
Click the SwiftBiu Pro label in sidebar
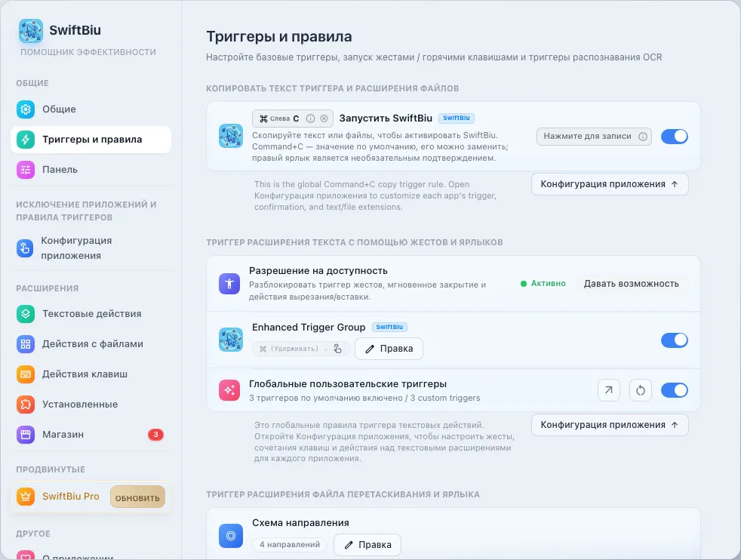[x=70, y=496]
